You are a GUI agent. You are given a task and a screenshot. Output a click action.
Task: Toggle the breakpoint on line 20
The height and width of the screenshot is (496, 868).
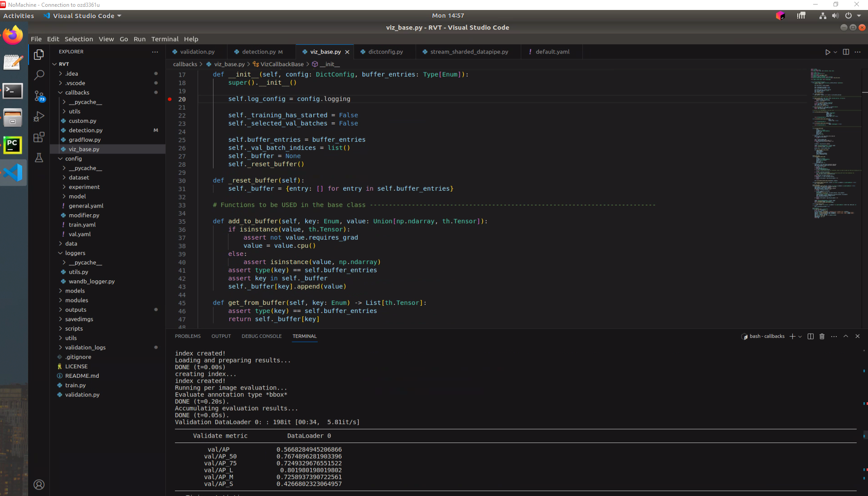(170, 99)
